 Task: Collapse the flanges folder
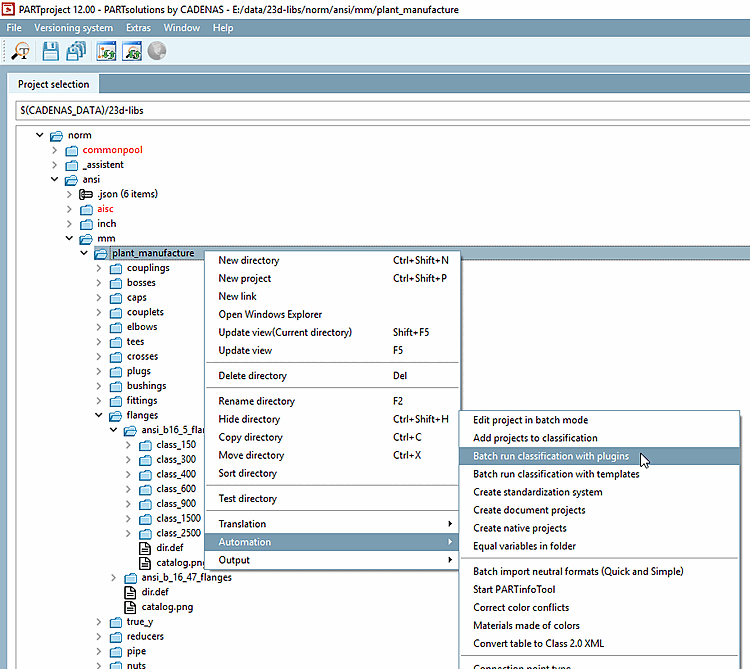coord(99,415)
